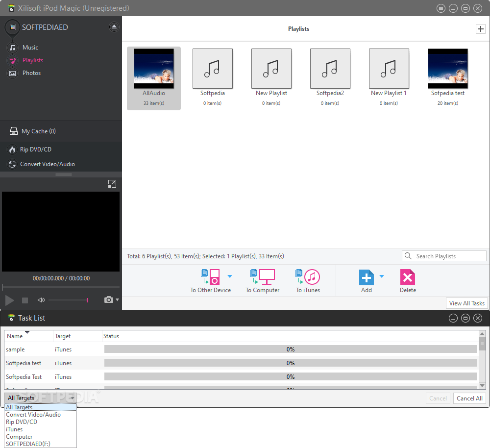The image size is (490, 448).
Task: Stop the preview playback
Action: coord(25,300)
